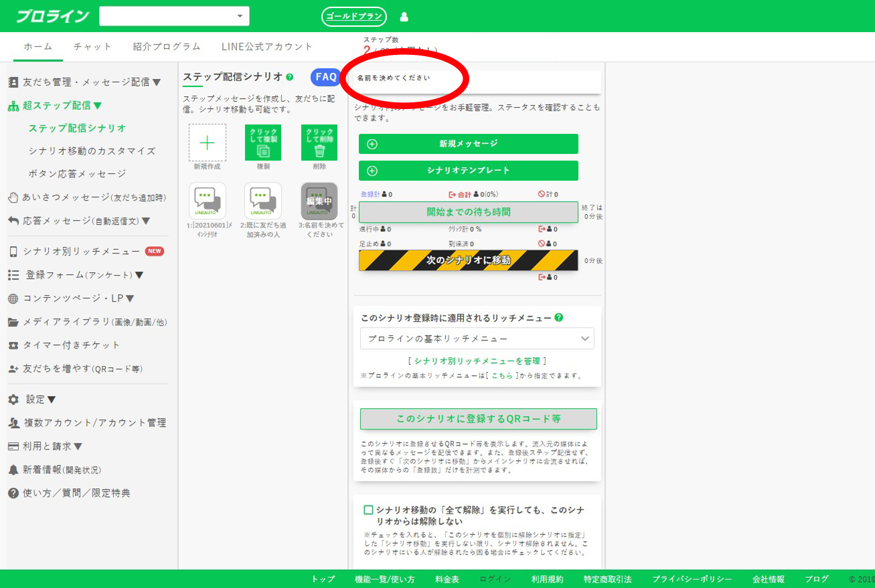Viewport: 875px width, 588px height.
Task: Open シナリオ移動のカスタマイズ
Action: click(92, 151)
